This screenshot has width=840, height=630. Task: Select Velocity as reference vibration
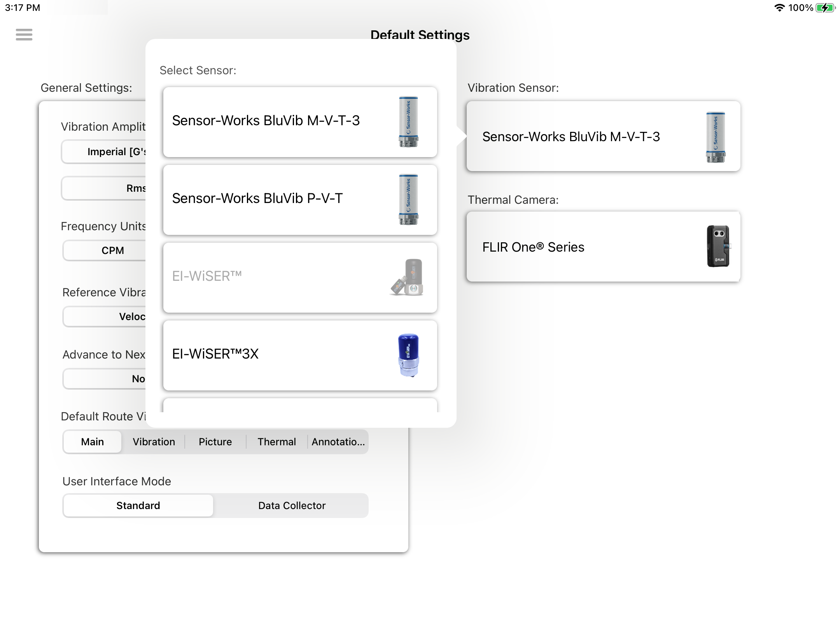point(104,317)
